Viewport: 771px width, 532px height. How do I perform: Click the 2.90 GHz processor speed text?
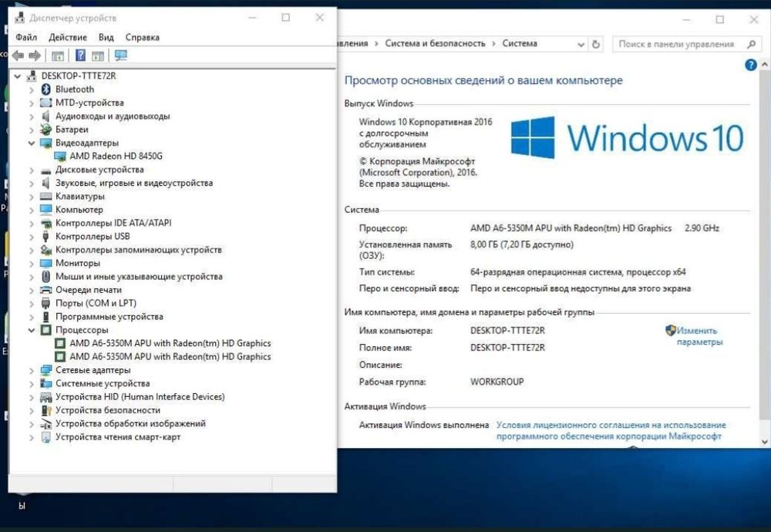pyautogui.click(x=702, y=228)
